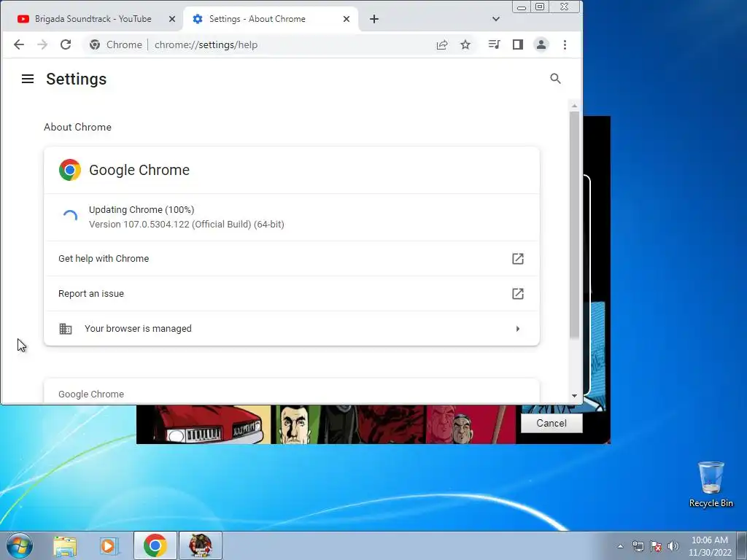Share this page icon in address bar

[x=441, y=44]
